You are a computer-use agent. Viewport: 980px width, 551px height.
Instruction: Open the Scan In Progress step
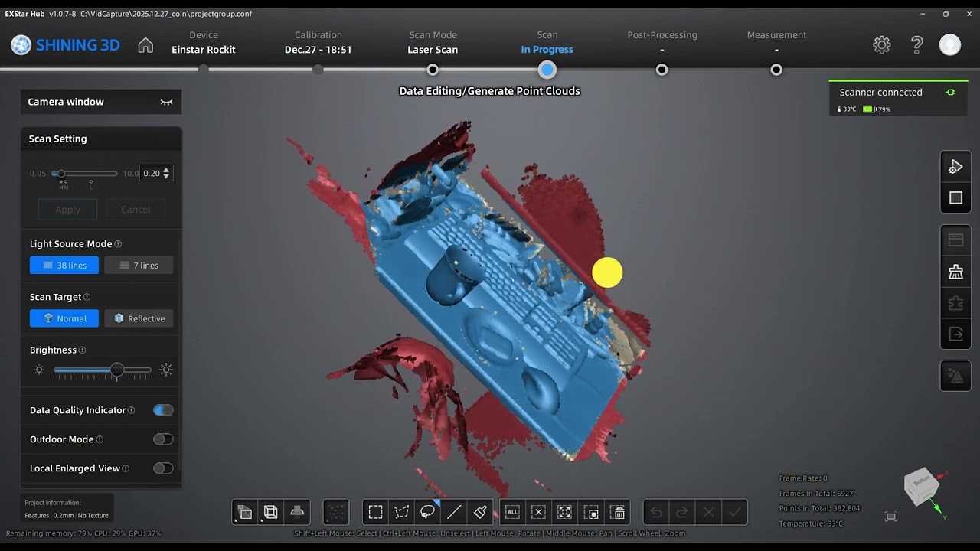(x=547, y=42)
